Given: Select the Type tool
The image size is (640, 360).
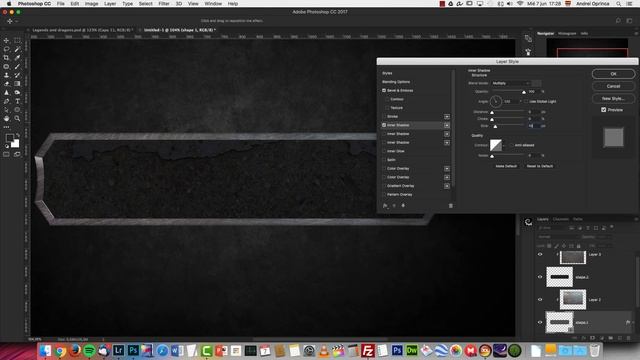Looking at the screenshot, I should (17, 101).
